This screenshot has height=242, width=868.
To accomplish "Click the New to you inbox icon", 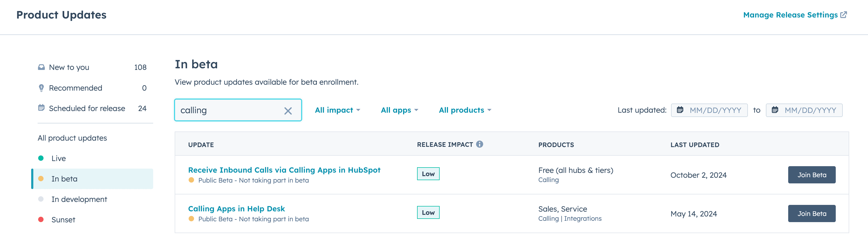I will (x=41, y=67).
